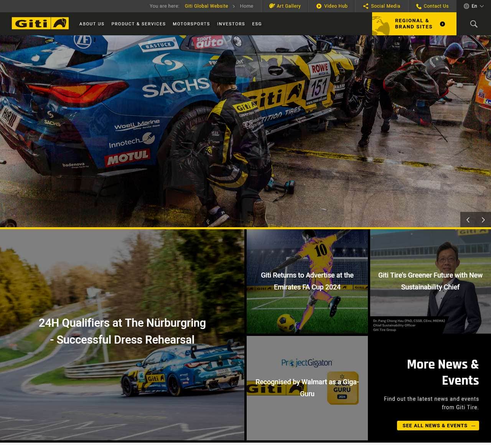Open Product & Services menu
491x448 pixels.
click(138, 24)
